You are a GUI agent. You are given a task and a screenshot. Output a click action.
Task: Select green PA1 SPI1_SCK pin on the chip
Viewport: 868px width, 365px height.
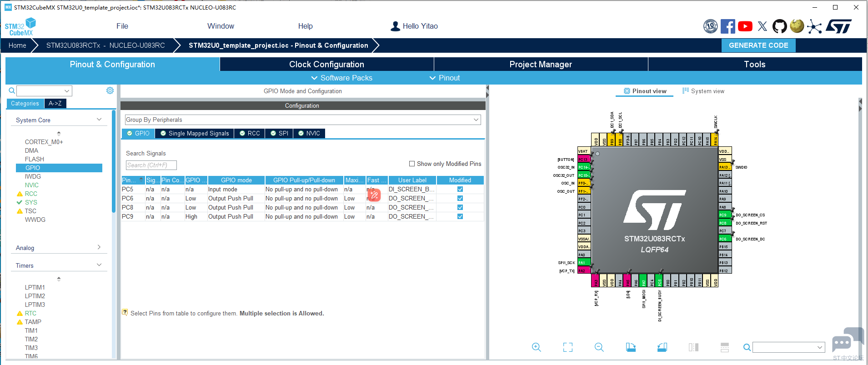click(x=584, y=263)
